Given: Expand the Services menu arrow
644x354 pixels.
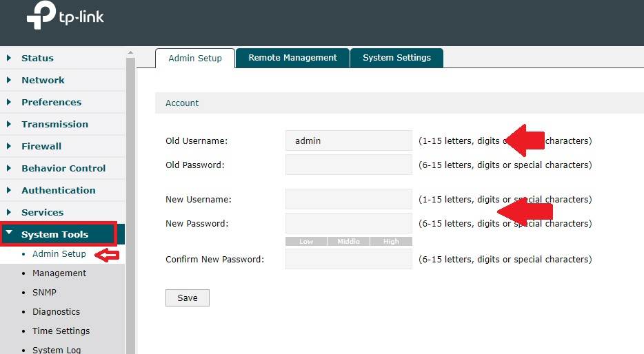Looking at the screenshot, I should pyautogui.click(x=9, y=212).
